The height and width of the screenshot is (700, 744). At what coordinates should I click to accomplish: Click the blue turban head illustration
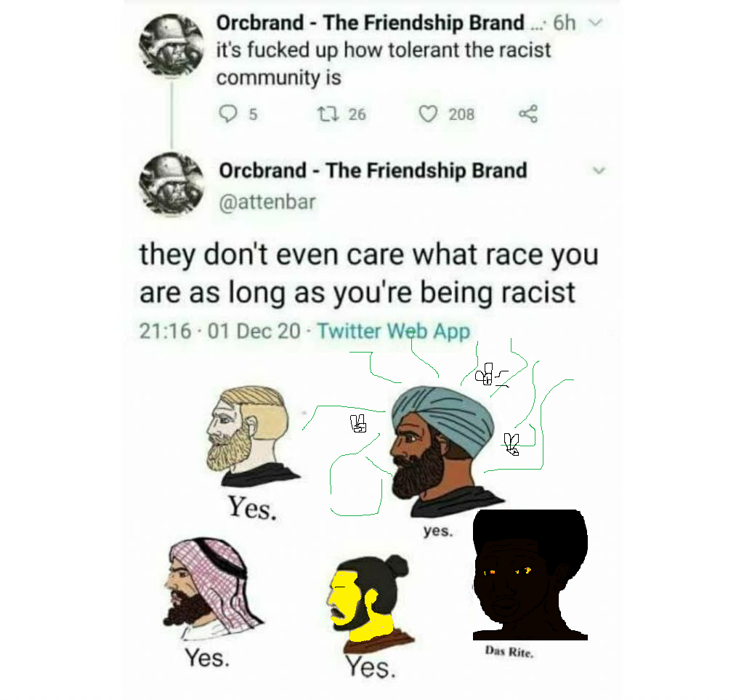[x=444, y=451]
